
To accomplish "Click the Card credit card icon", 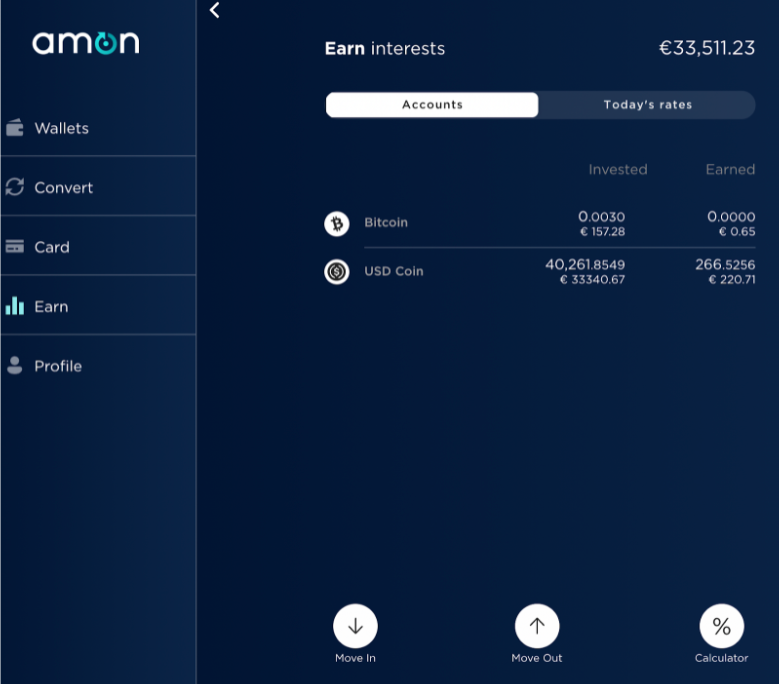I will (x=14, y=246).
